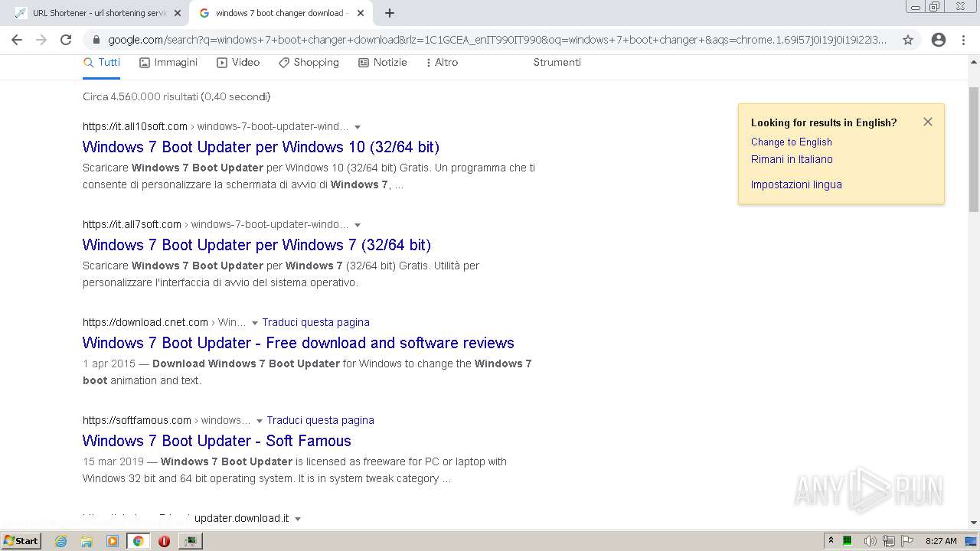Restore down the Chrome window
Image resolution: width=980 pixels, height=551 pixels.
click(934, 7)
